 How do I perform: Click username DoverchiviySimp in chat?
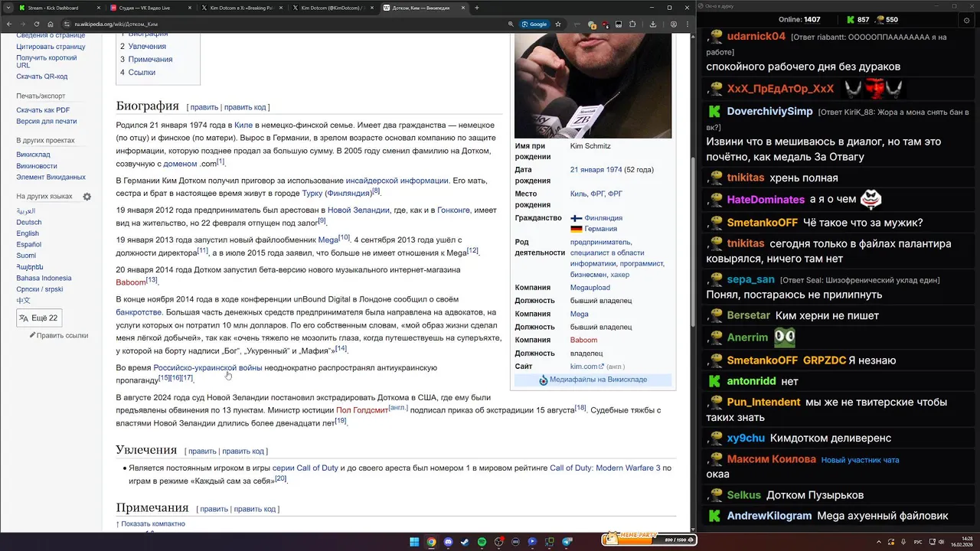tap(769, 111)
